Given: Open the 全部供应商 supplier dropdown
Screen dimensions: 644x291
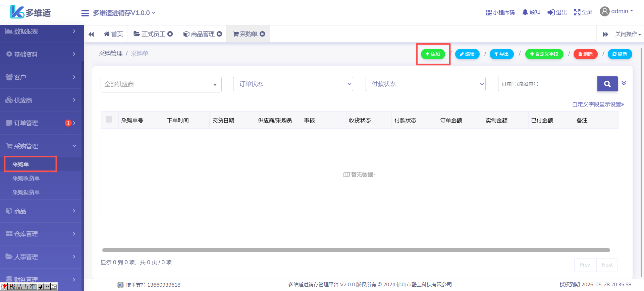Looking at the screenshot, I should [x=161, y=84].
